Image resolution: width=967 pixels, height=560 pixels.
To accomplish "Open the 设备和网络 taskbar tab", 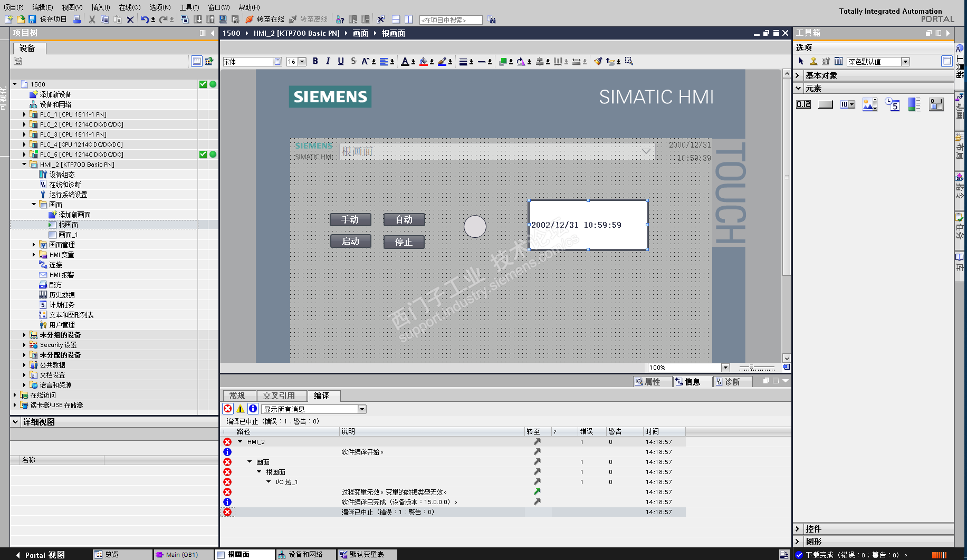I will tap(305, 555).
